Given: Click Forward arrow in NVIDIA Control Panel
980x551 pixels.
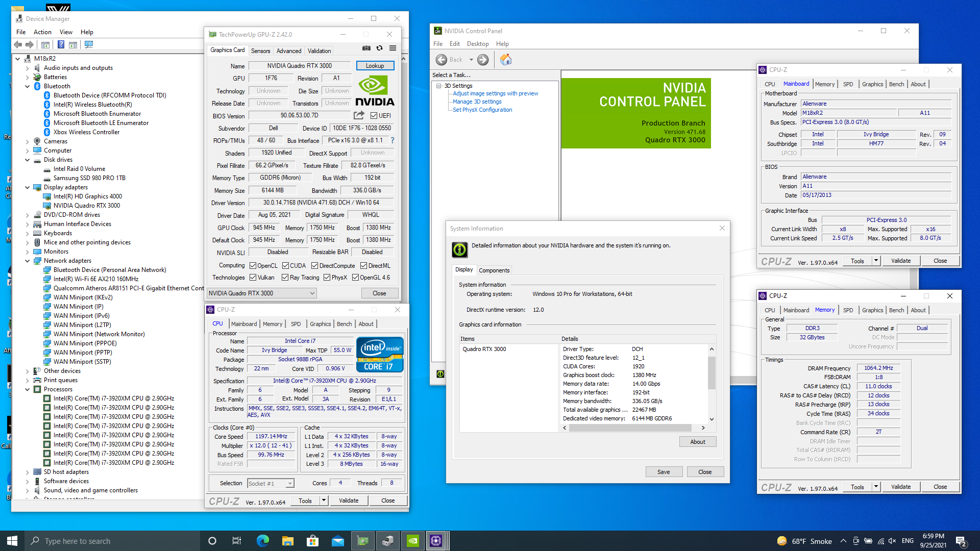Looking at the screenshot, I should (x=483, y=60).
